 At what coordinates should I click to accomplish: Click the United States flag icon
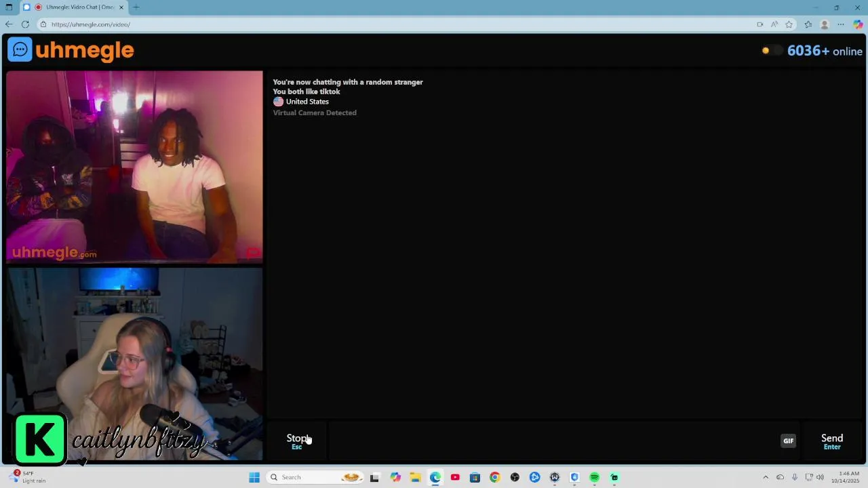click(278, 102)
